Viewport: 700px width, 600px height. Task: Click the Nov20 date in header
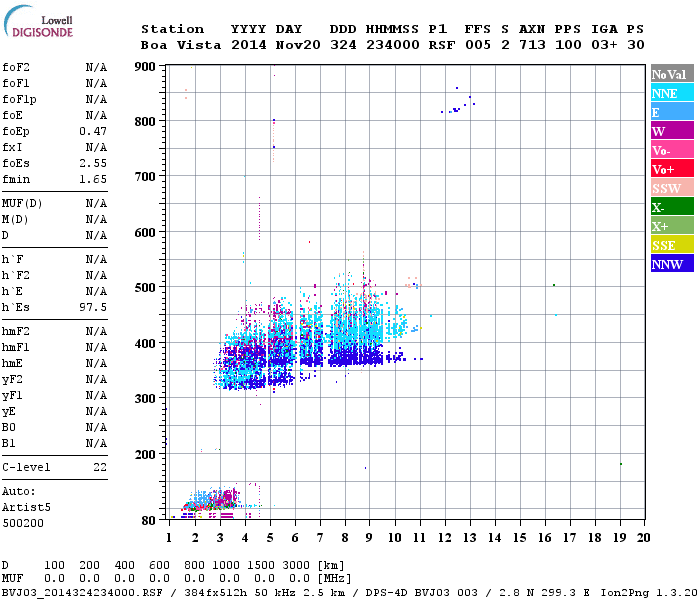pos(298,45)
